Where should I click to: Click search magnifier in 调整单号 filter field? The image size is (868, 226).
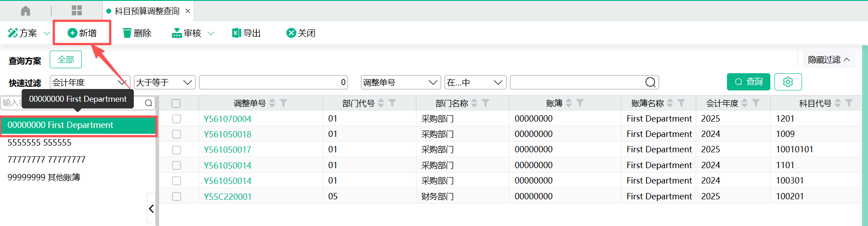pyautogui.click(x=650, y=82)
